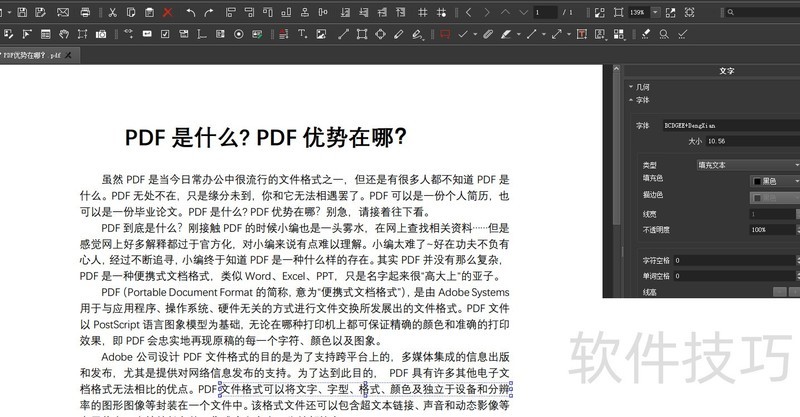Go to the previous page arrow

point(469,12)
